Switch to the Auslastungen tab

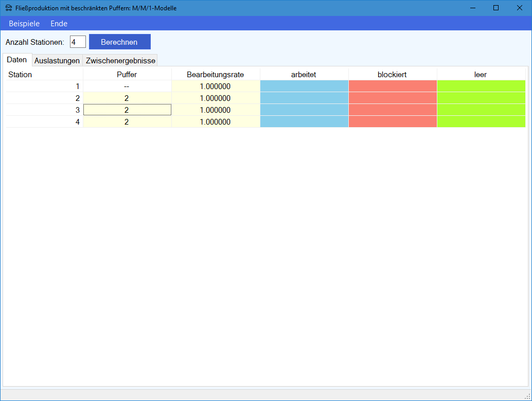57,61
